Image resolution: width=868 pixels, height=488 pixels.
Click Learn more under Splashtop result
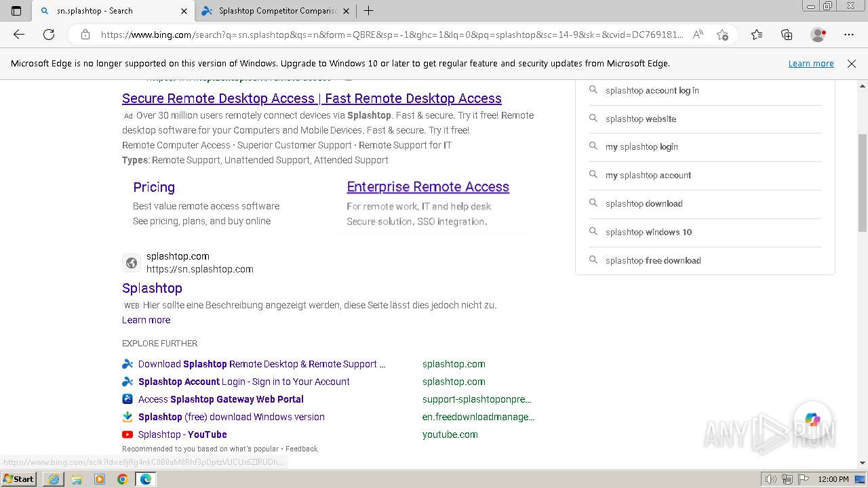146,320
